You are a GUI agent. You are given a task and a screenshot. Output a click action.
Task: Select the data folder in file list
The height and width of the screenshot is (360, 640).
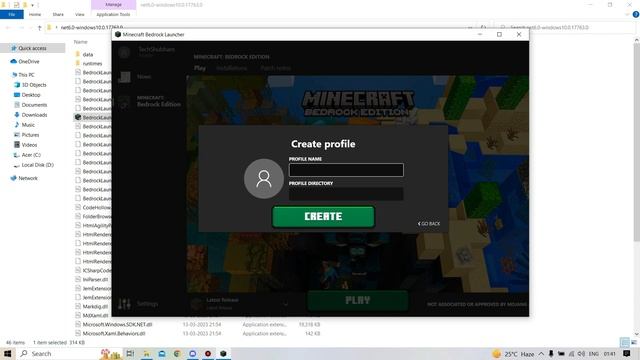coord(88,54)
